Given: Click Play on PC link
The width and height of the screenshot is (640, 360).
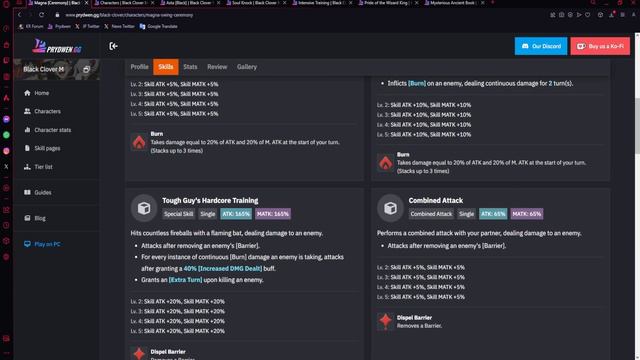Looking at the screenshot, I should click(47, 244).
